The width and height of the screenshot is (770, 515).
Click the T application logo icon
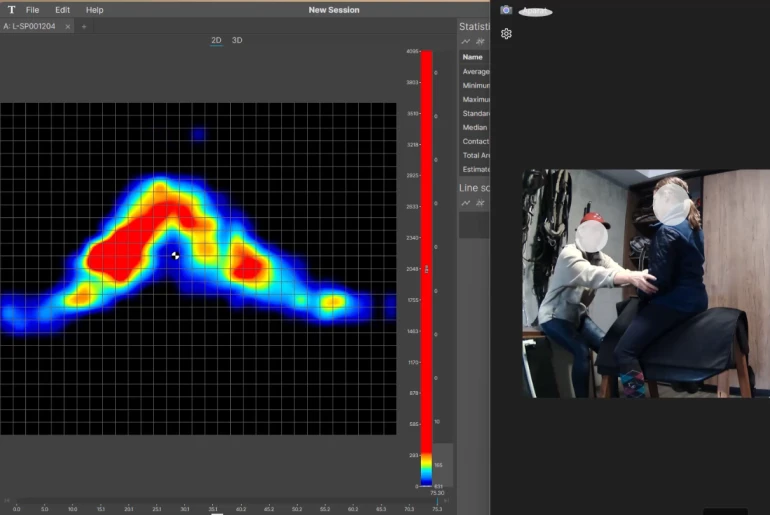[x=11, y=10]
